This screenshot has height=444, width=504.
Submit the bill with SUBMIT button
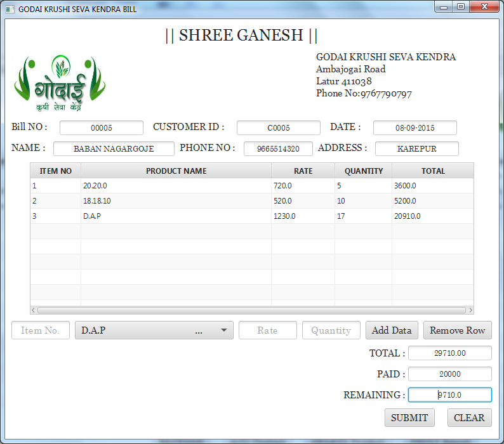409,417
